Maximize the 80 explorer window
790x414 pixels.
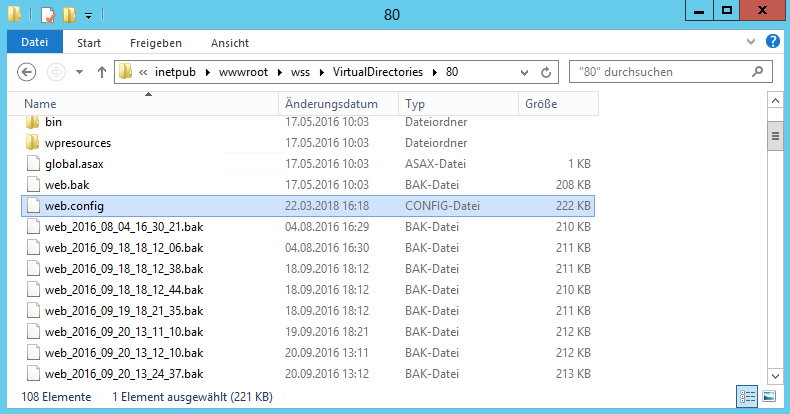727,11
